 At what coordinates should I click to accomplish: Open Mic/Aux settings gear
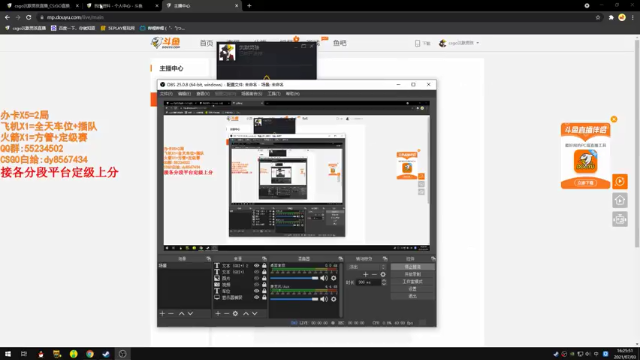[333, 299]
